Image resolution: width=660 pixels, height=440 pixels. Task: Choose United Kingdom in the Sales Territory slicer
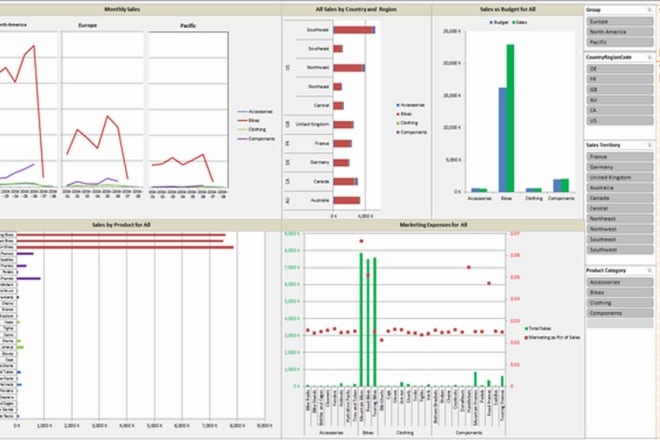pos(620,177)
